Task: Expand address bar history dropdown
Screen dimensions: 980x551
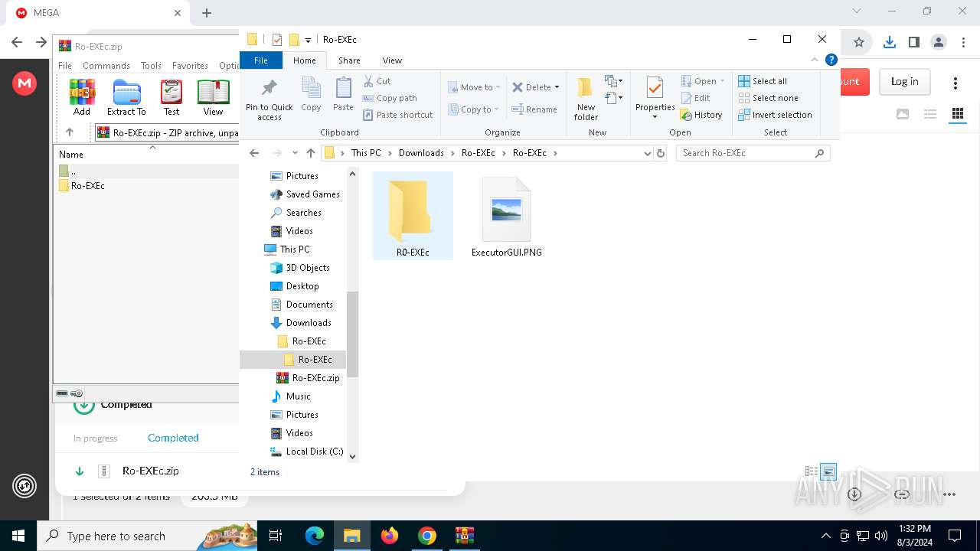Action: pyautogui.click(x=648, y=153)
